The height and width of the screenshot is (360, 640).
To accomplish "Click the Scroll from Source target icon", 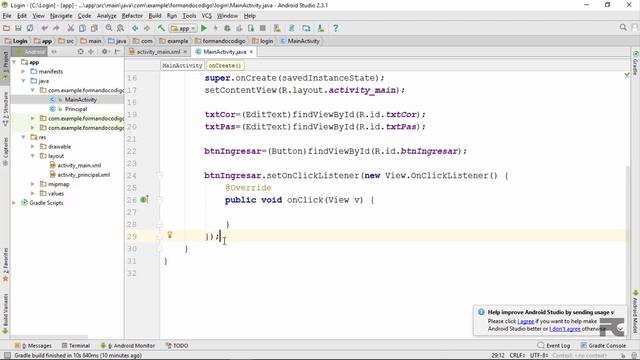I will (x=80, y=52).
